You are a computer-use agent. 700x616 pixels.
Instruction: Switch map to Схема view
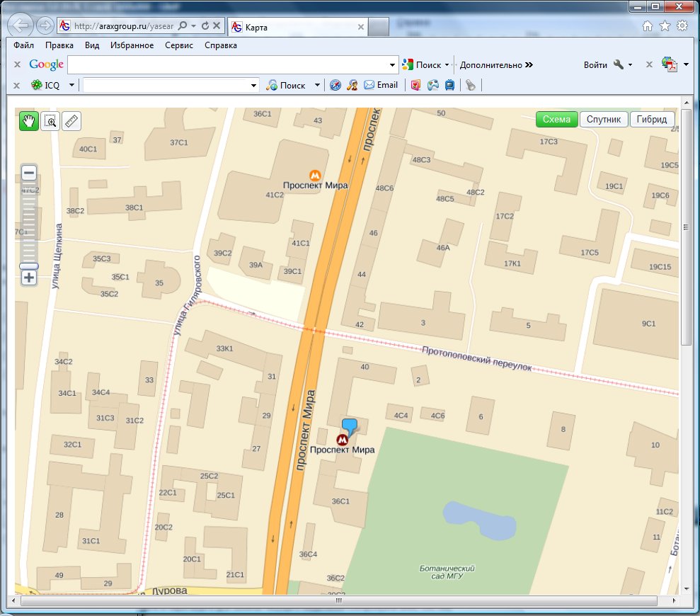coord(556,120)
